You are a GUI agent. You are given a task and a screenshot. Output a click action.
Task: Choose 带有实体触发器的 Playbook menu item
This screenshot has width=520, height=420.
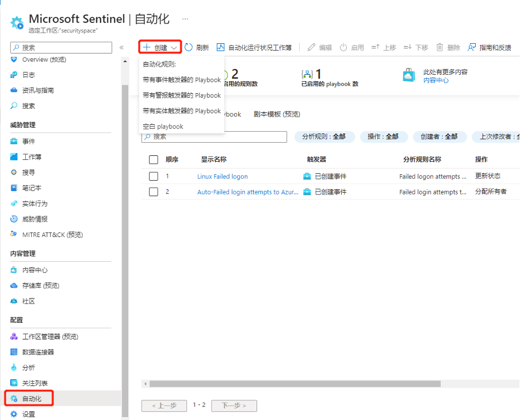point(182,111)
